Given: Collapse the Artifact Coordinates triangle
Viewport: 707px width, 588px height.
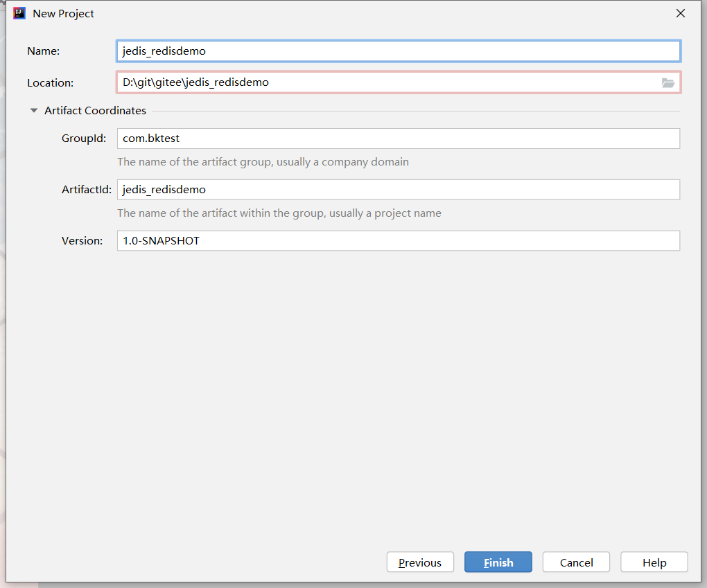Looking at the screenshot, I should pyautogui.click(x=34, y=111).
